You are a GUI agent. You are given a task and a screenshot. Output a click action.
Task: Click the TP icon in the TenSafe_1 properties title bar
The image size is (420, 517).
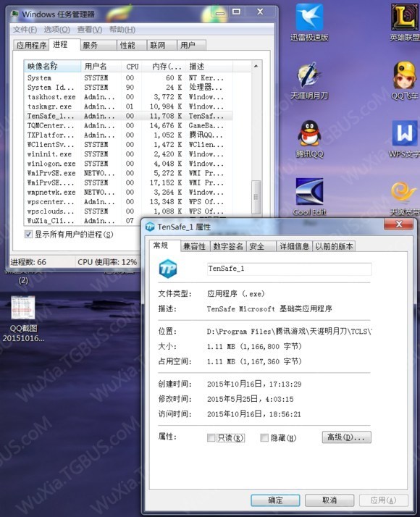point(150,227)
